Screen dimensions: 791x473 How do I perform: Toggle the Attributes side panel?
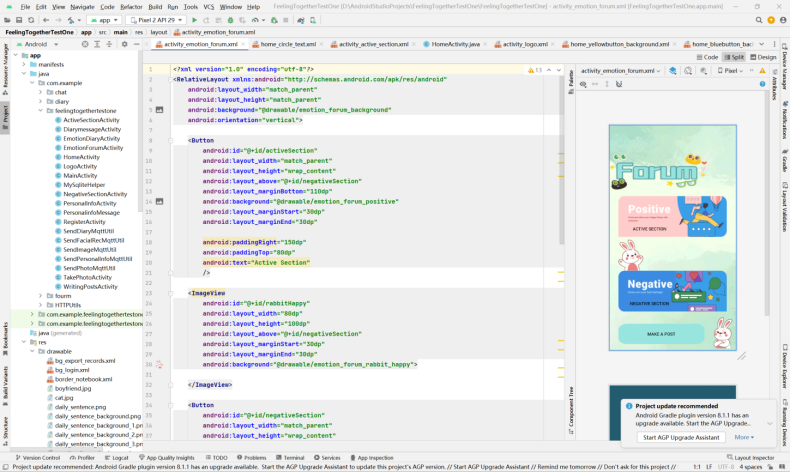coord(775,85)
